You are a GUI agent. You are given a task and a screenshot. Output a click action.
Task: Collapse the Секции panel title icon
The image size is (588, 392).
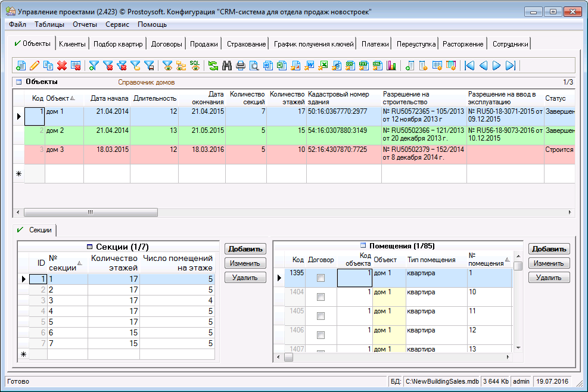(x=90, y=246)
